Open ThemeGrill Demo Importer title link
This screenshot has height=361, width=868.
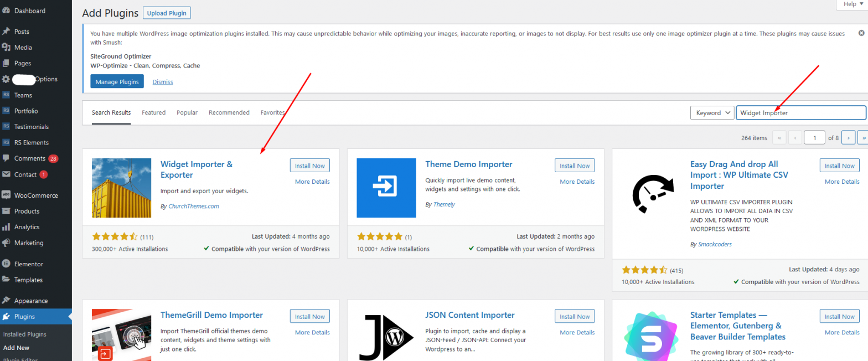coord(211,315)
